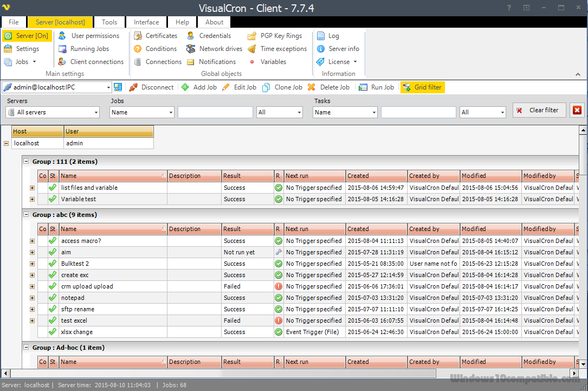Open the Tools tab
The width and height of the screenshot is (588, 391).
click(109, 22)
